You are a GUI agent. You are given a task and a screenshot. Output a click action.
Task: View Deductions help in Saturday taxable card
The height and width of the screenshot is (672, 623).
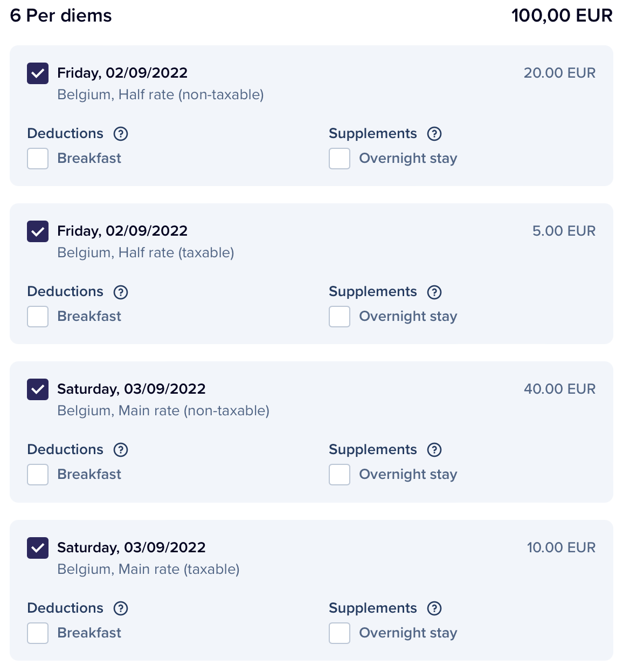coord(121,608)
